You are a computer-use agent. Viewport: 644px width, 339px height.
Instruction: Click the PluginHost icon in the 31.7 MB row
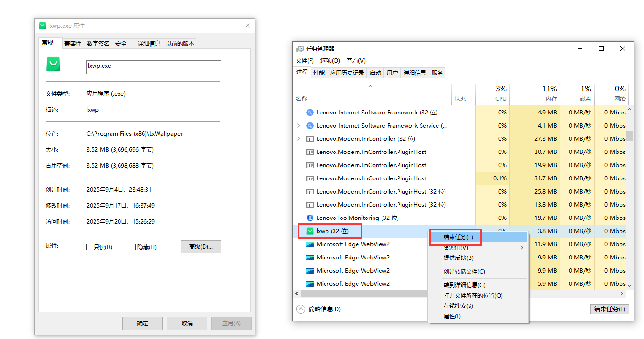coord(310,178)
